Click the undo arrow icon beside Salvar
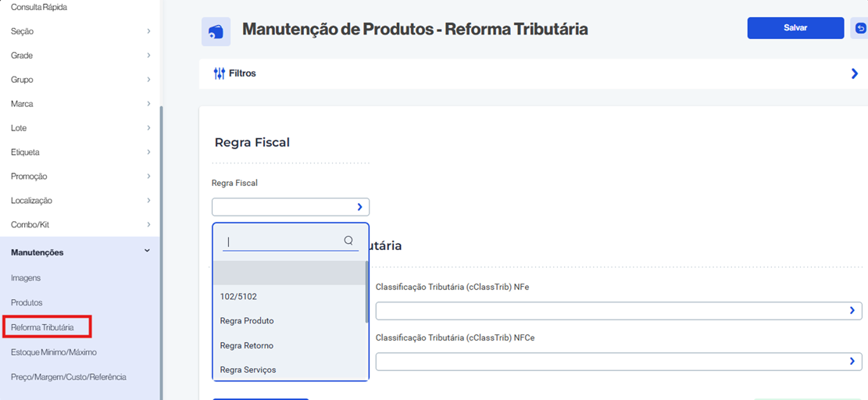Image resolution: width=868 pixels, height=400 pixels. pyautogui.click(x=860, y=29)
